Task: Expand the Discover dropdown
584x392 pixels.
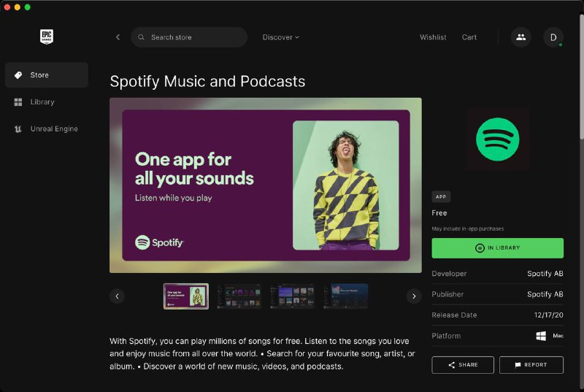Action: 281,37
